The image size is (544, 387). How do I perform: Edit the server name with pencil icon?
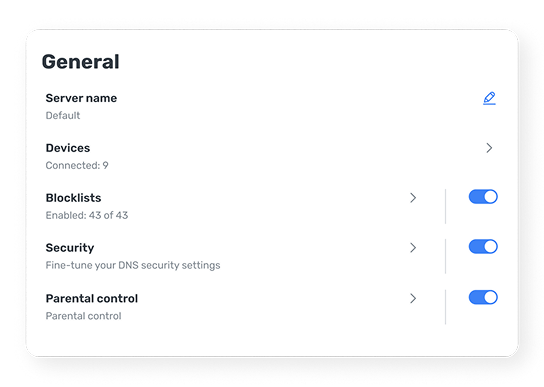tap(489, 98)
